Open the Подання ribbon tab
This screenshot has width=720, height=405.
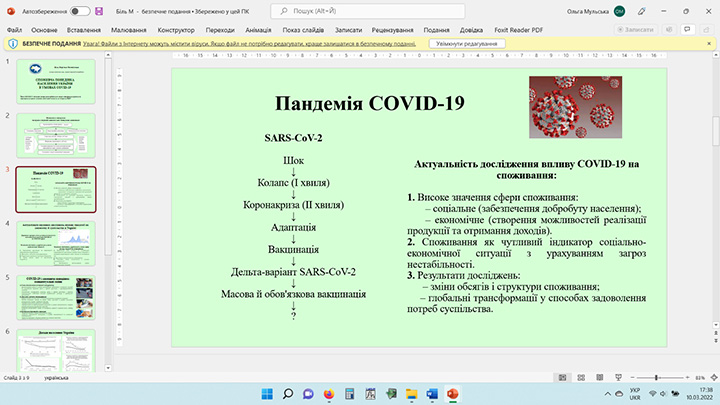point(436,30)
